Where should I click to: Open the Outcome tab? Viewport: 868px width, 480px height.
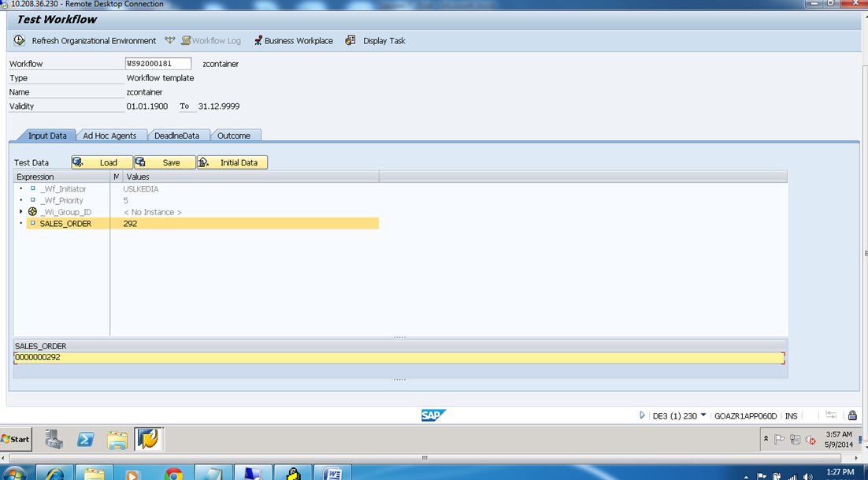[236, 135]
